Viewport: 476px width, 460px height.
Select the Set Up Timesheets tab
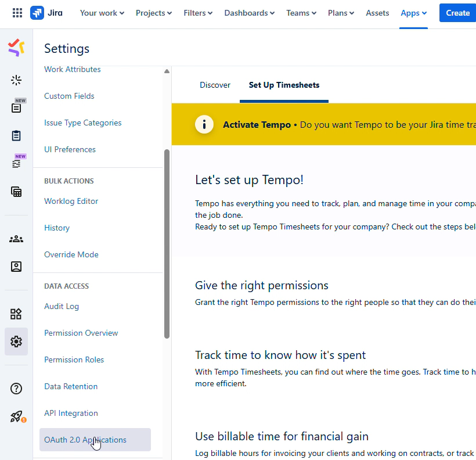pos(284,85)
